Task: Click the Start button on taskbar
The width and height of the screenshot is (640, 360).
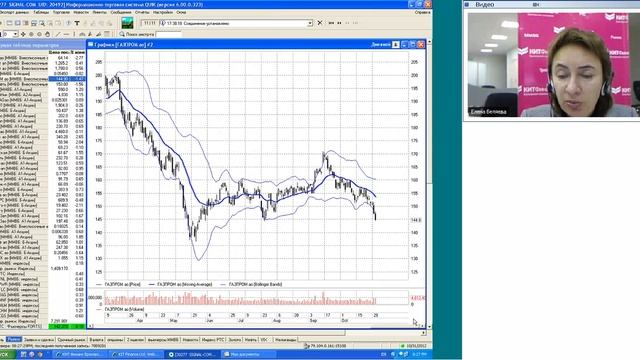Action: click(7, 354)
